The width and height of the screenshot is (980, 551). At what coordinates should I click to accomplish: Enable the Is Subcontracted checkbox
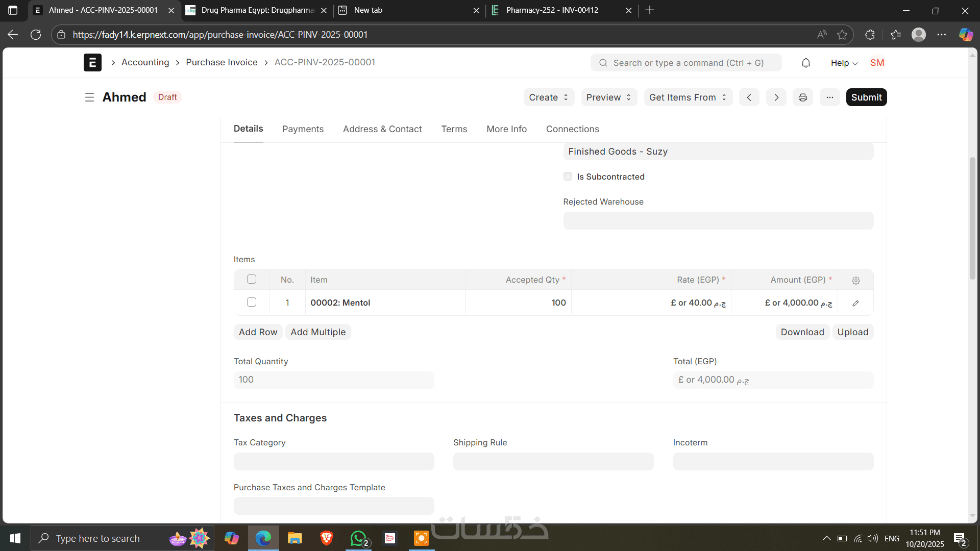tap(568, 177)
